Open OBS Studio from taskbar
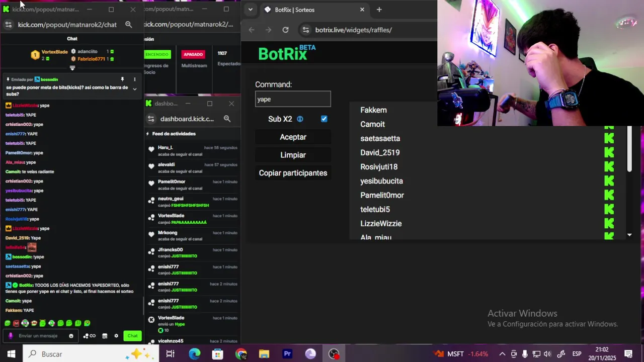Image resolution: width=644 pixels, height=362 pixels. (x=334, y=354)
